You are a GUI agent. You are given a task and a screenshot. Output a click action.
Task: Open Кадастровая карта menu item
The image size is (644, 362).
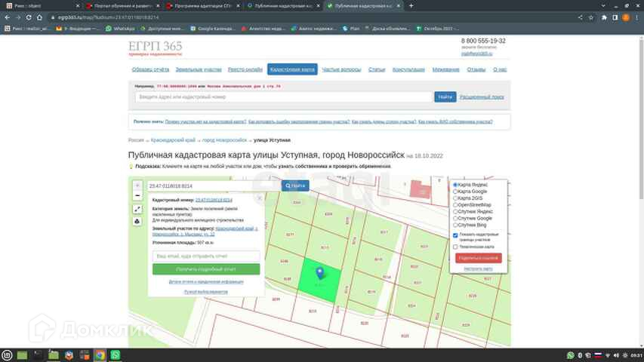(292, 69)
